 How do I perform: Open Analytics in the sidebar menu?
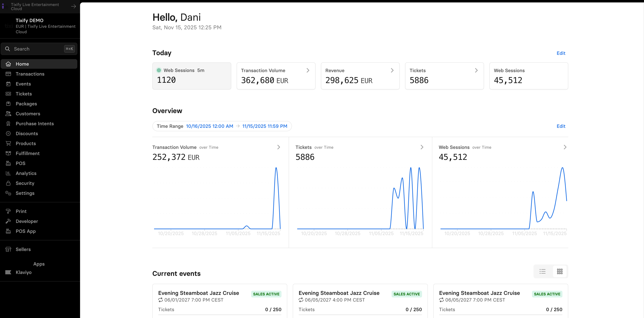(x=26, y=173)
